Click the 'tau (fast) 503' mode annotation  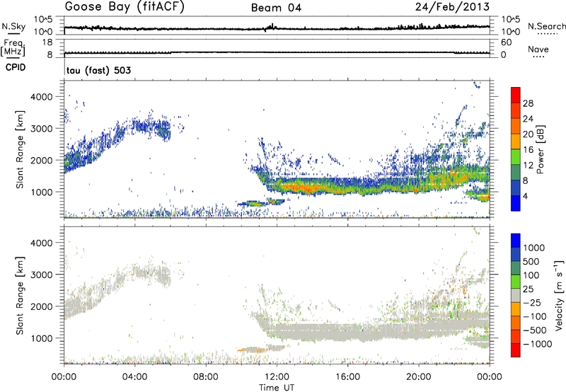point(98,70)
